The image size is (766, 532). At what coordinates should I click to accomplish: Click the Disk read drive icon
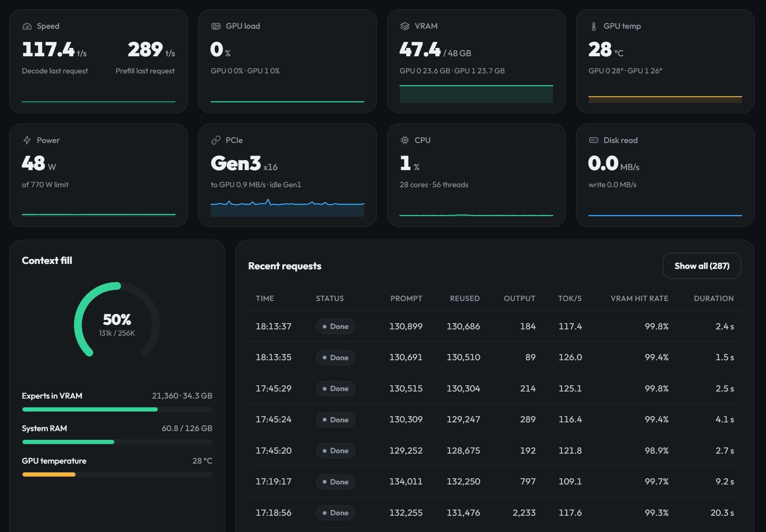pyautogui.click(x=593, y=140)
